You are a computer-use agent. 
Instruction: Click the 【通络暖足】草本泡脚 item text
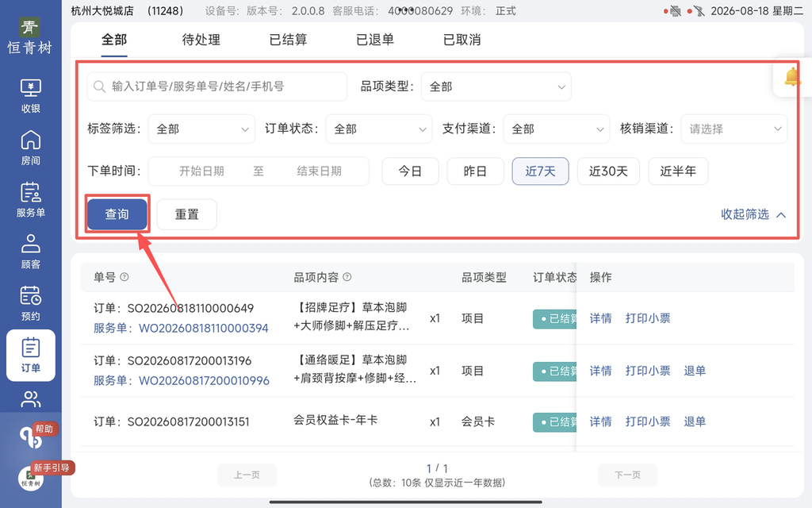pos(351,360)
